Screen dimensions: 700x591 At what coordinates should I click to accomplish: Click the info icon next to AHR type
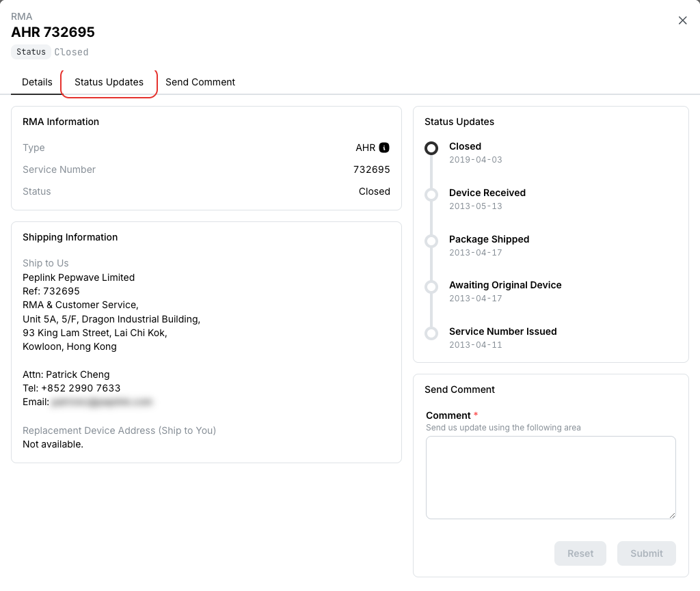coord(384,148)
